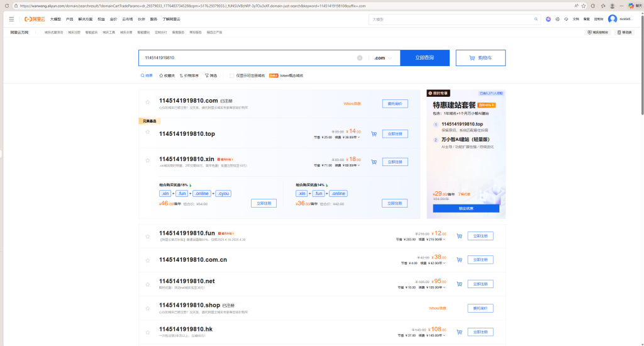Expand renewal price dropdown for .top domain

coord(358,137)
